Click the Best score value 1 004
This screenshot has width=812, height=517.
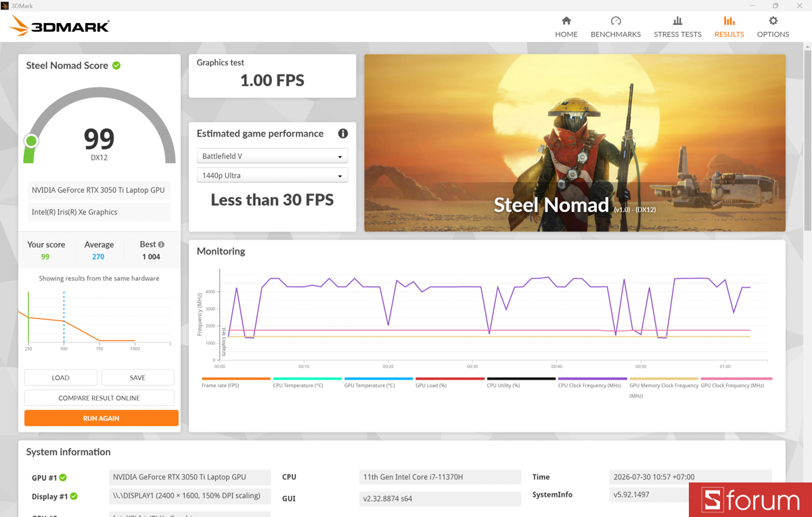click(151, 257)
